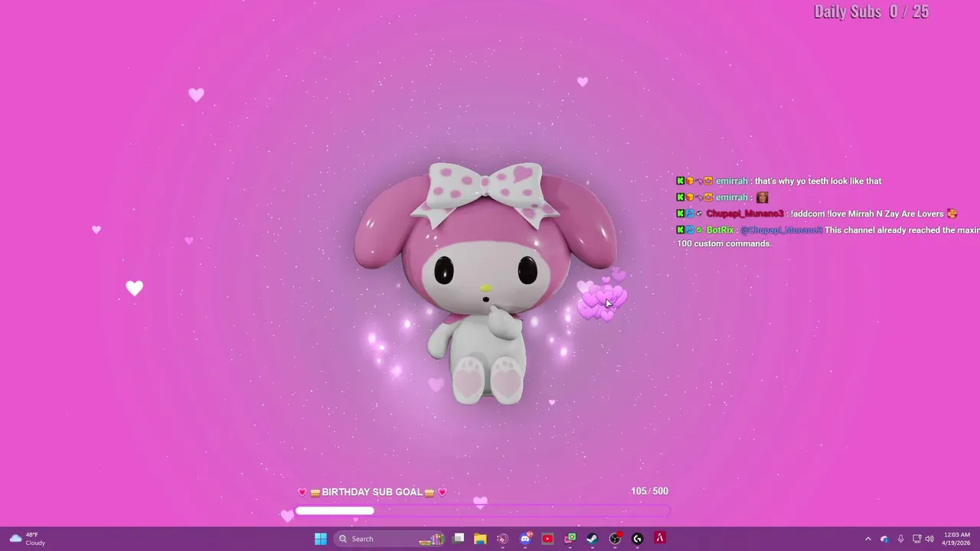Image resolution: width=980 pixels, height=551 pixels.
Task: Click the microphone tray icon
Action: click(x=900, y=539)
